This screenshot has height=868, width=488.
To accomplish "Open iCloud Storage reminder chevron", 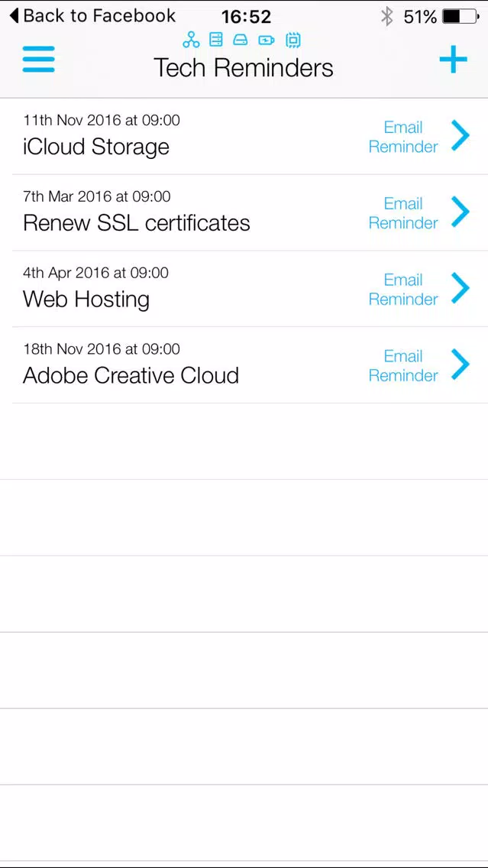I will click(x=460, y=136).
